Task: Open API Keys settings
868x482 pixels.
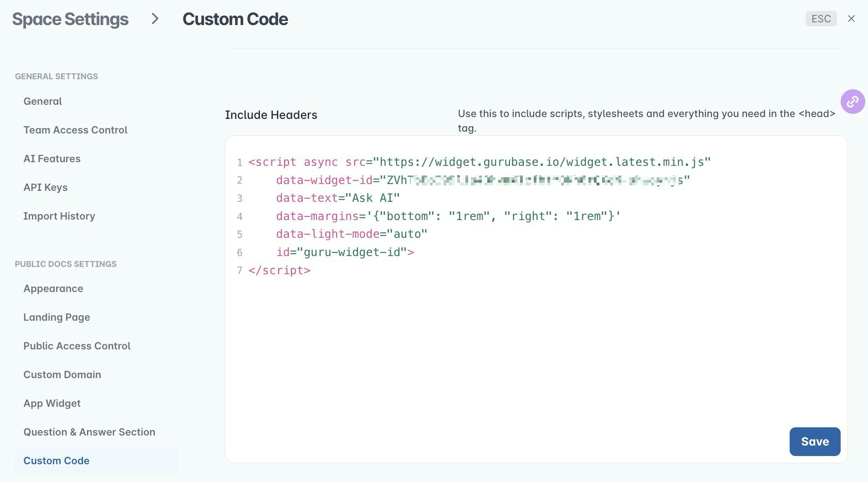Action: [x=46, y=187]
